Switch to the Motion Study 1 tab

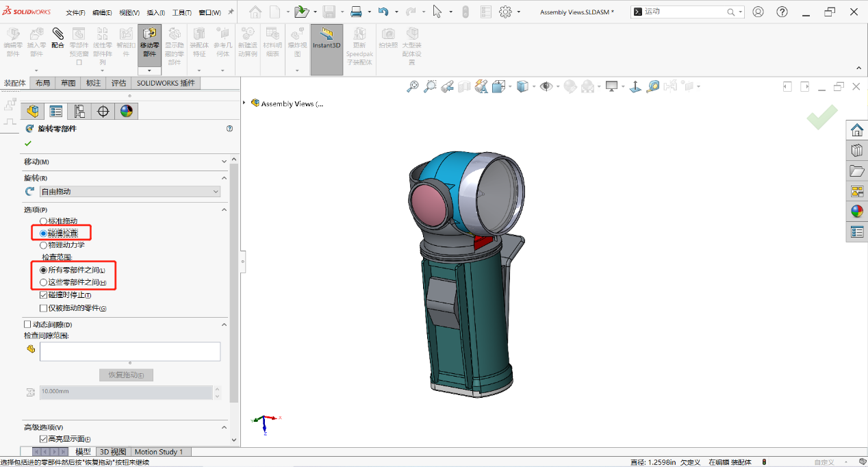click(x=159, y=452)
